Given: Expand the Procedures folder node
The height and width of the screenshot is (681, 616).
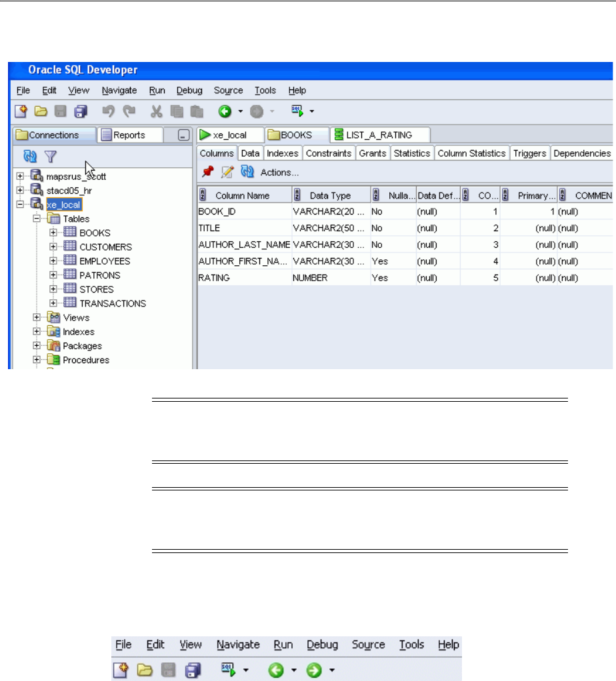Looking at the screenshot, I should [x=37, y=360].
